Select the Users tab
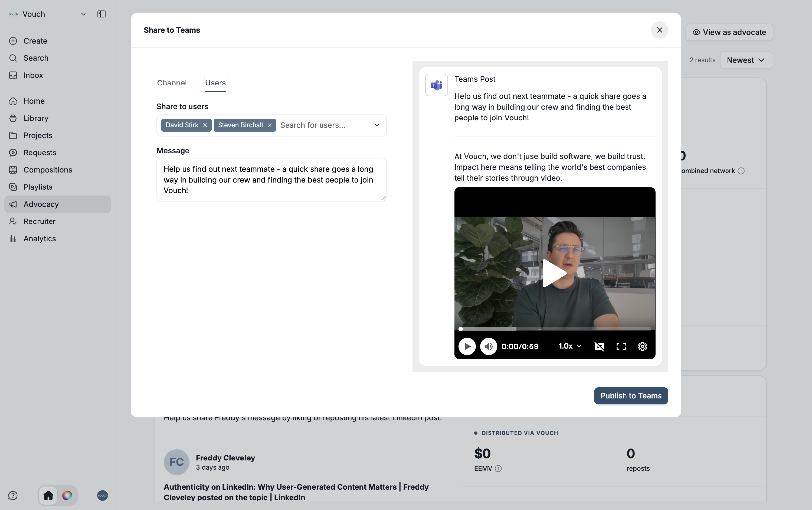Screen dimensions: 812x510 pyautogui.click(x=215, y=83)
